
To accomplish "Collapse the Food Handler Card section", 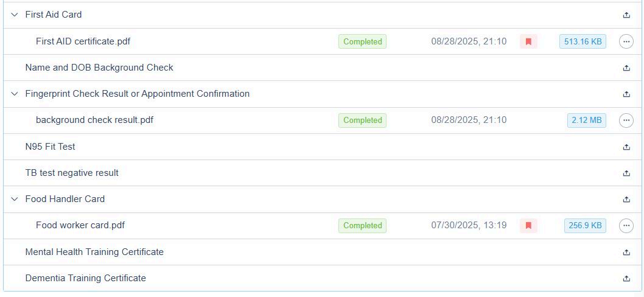I will point(15,199).
